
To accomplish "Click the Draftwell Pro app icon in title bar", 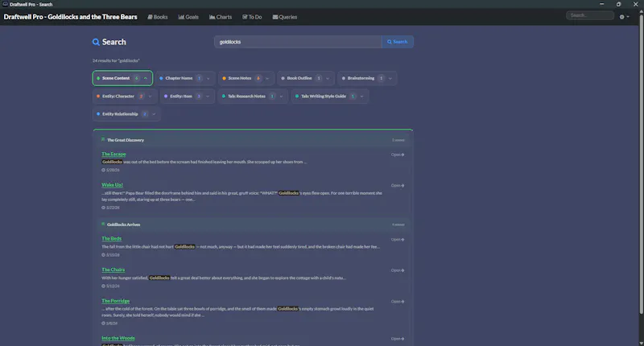I will coord(5,4).
